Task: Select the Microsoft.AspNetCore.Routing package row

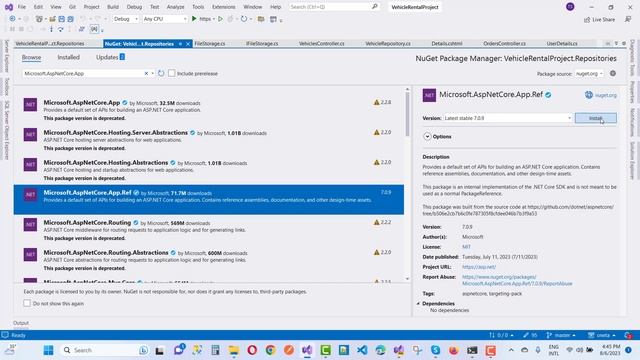Action: tap(209, 230)
